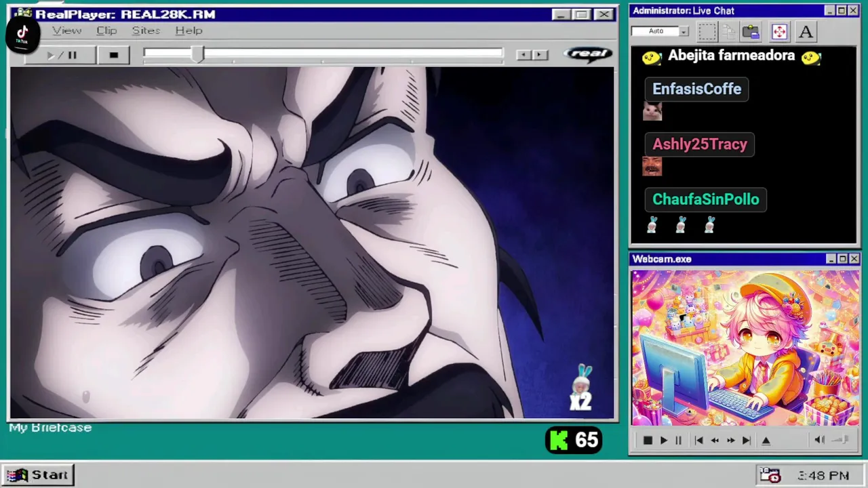Click the cat emote under EnfasisCoffe
Image resolution: width=868 pixels, height=488 pixels.
click(x=652, y=112)
